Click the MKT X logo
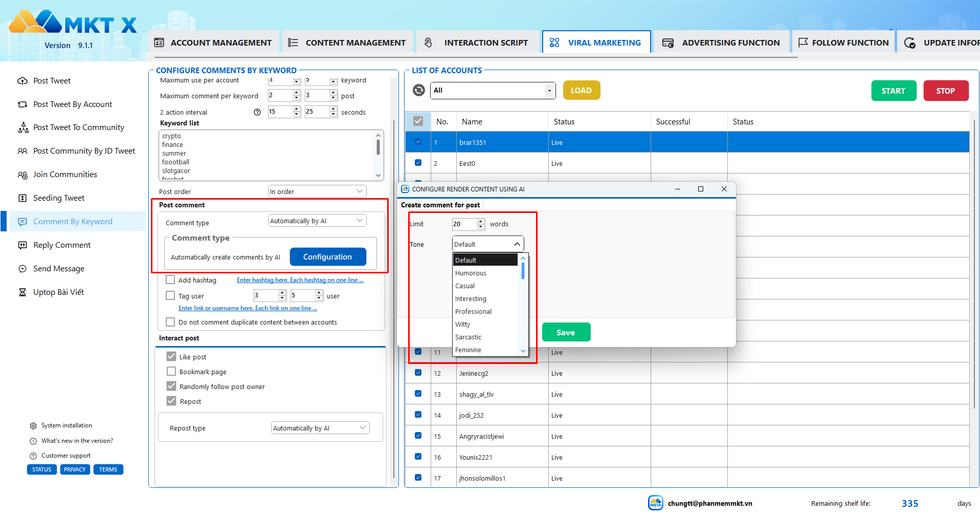 click(x=73, y=23)
